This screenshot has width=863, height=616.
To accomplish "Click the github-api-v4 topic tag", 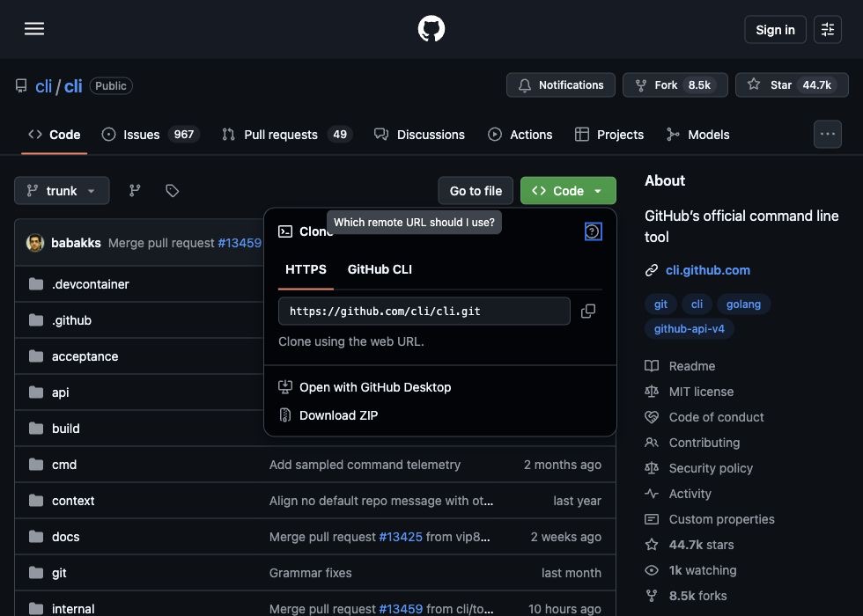I will [x=689, y=329].
